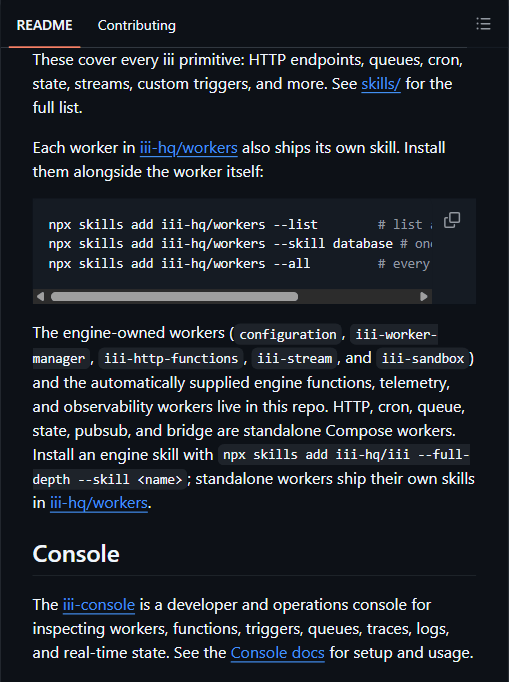Click the "iii-stream" inline code
Screen dimensions: 509x682
[x=295, y=358]
